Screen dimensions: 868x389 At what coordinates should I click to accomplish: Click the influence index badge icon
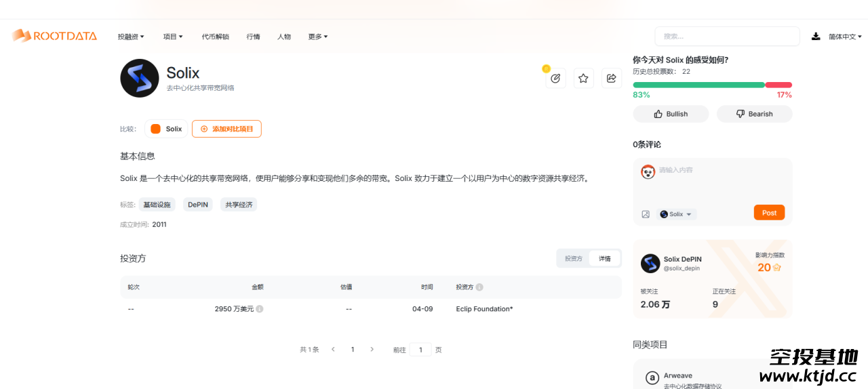(777, 268)
